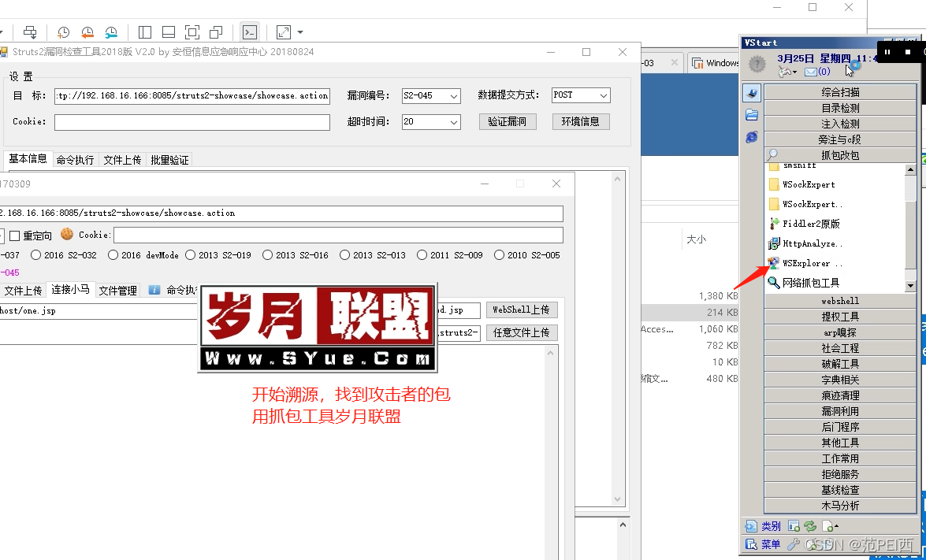Check the 重定向 checkbox

(15, 235)
